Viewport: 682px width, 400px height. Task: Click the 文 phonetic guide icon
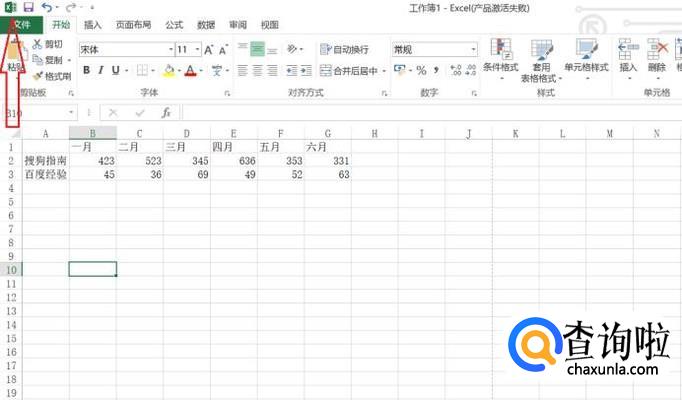pyautogui.click(x=216, y=70)
